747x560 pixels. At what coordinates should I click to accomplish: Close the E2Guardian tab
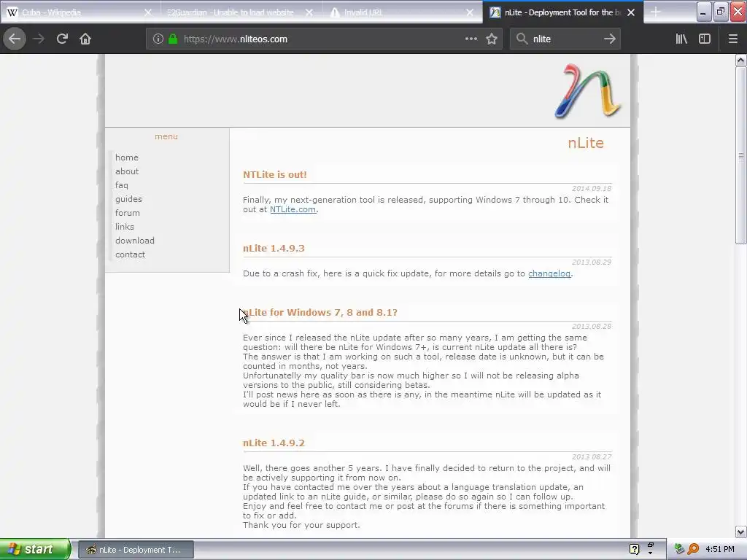(x=309, y=12)
